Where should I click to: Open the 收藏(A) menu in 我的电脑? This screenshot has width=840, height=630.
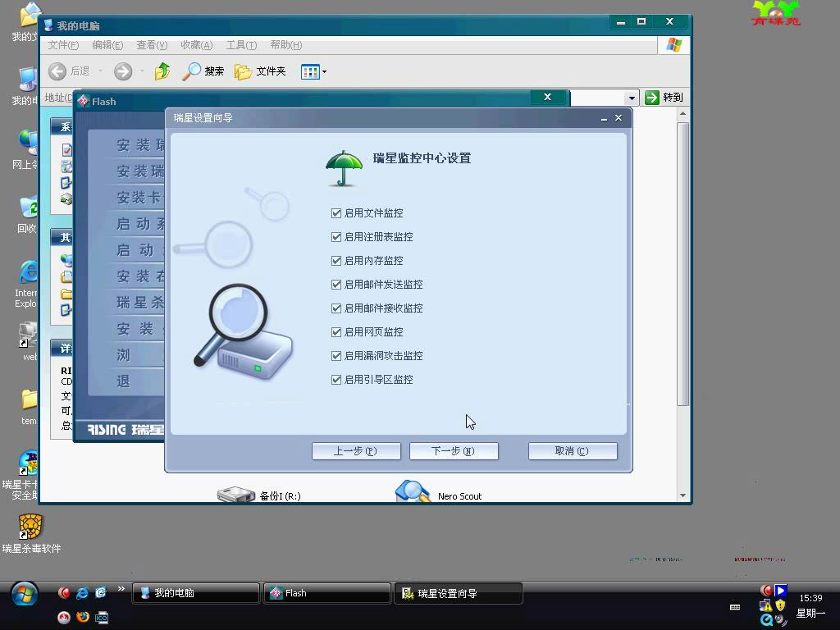197,45
